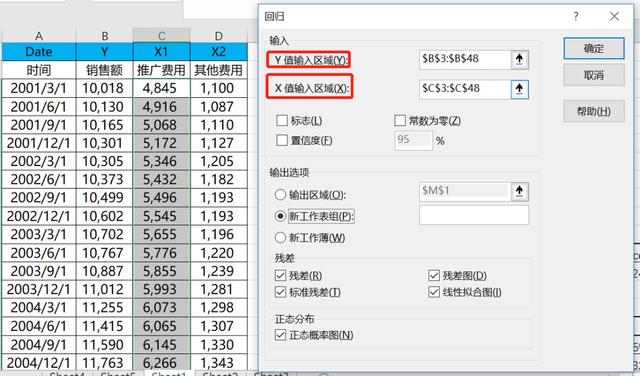
Task: Enable the 置信度(F) checkbox
Action: [282, 140]
